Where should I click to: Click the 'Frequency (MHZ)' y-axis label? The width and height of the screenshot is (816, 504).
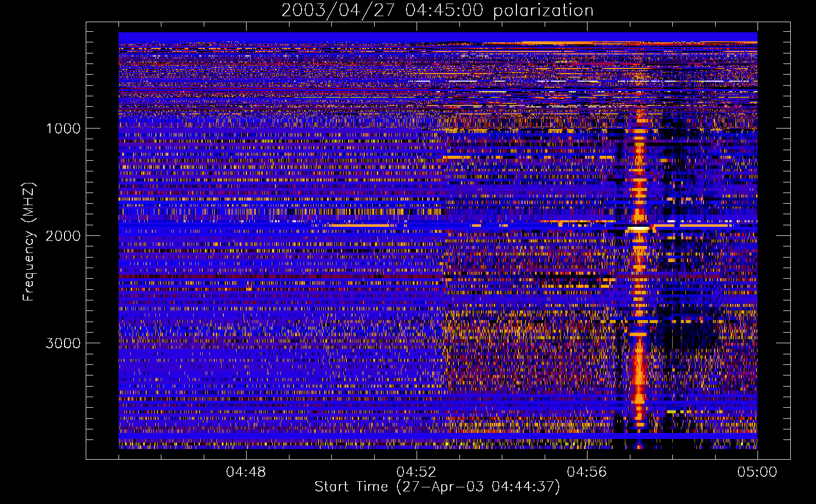point(29,242)
